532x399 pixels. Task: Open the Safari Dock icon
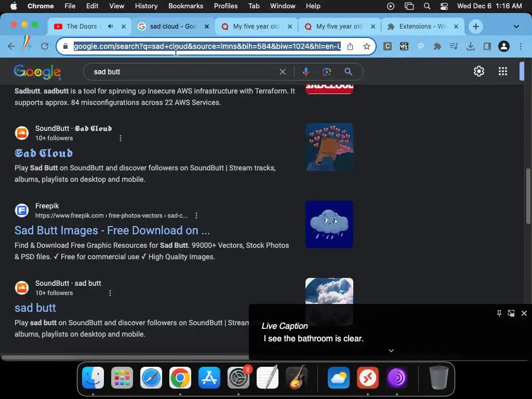(x=151, y=378)
